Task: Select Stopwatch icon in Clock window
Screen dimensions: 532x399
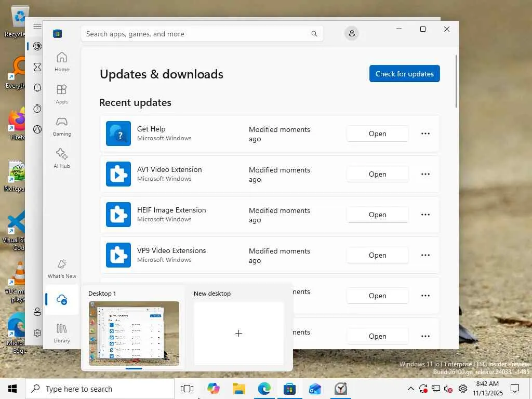Action: pyautogui.click(x=37, y=109)
